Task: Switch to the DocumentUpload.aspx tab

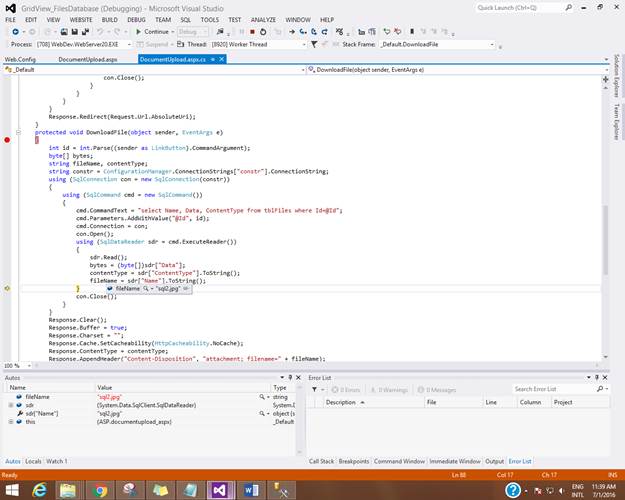Action: click(x=87, y=60)
